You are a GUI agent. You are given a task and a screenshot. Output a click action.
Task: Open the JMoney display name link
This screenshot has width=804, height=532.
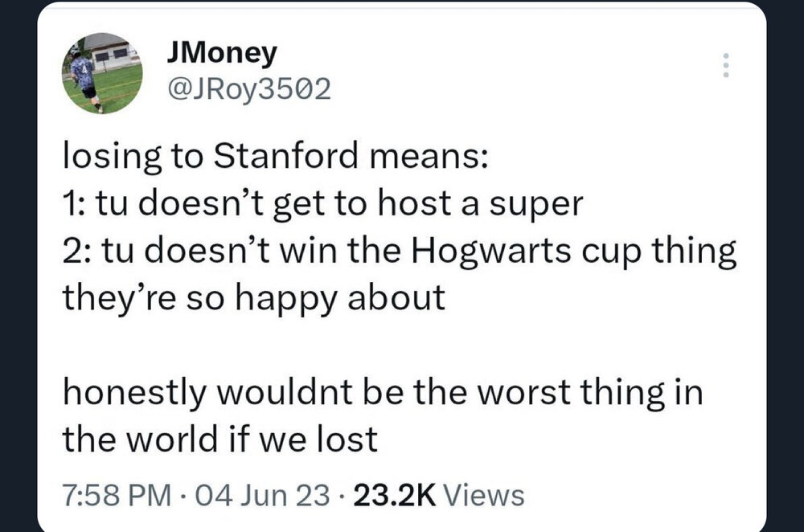(220, 53)
